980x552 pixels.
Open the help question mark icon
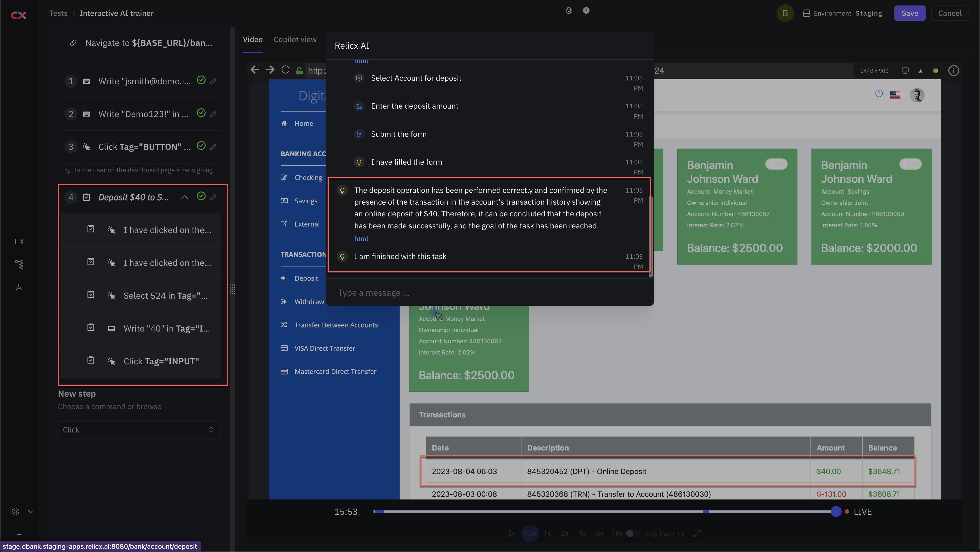(586, 11)
